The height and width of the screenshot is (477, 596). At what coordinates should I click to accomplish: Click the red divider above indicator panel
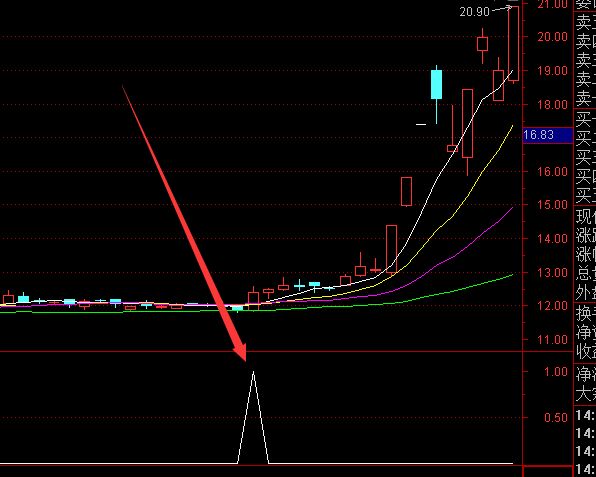[262, 352]
